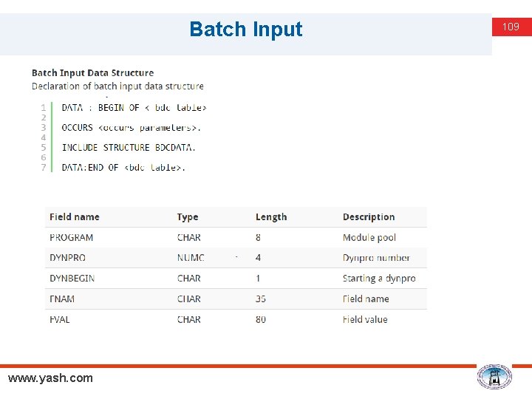Image resolution: width=532 pixels, height=399 pixels.
Task: Select the FVAL field name cell
Action: point(60,320)
